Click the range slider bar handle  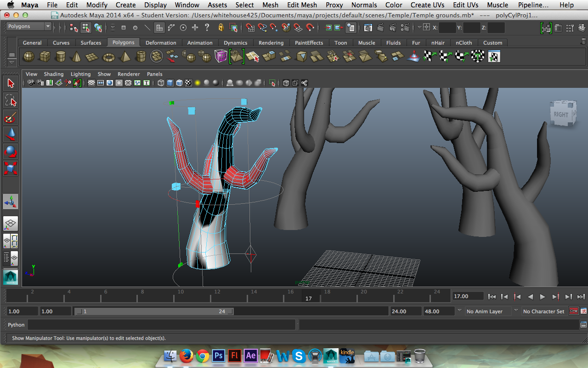click(x=154, y=311)
